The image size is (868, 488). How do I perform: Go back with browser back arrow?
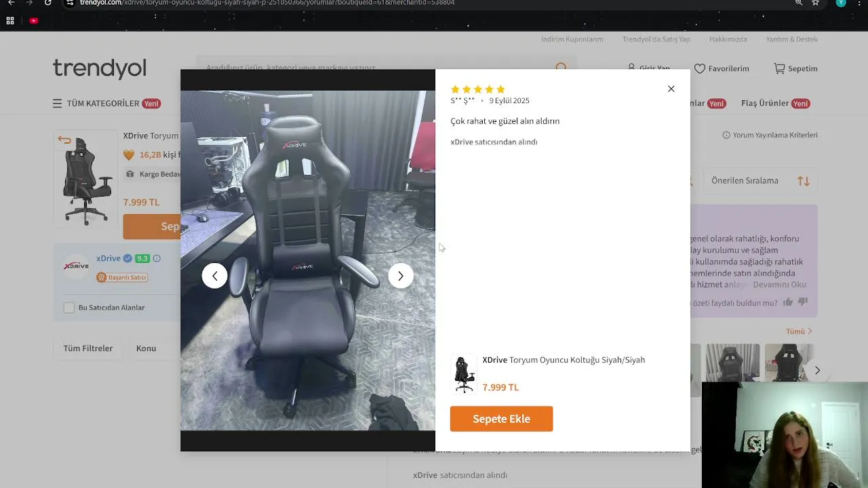pos(11,3)
